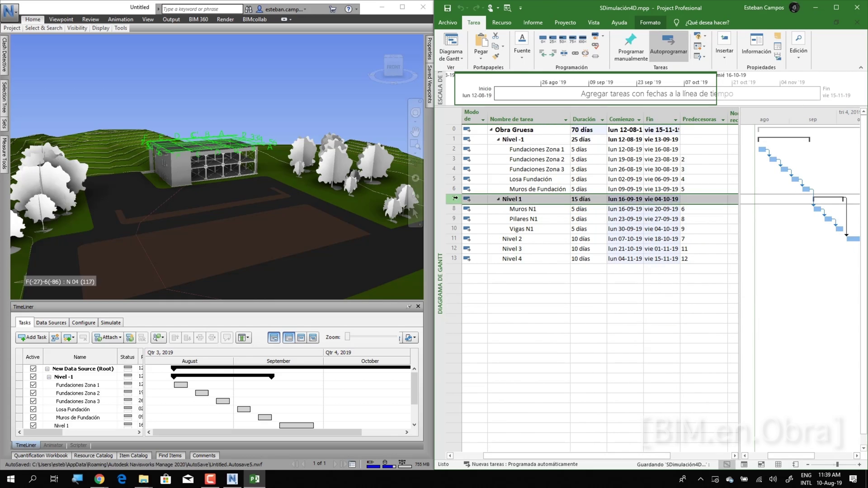868x488 pixels.
Task: Open the Attach dropdown in TimeLiner
Action: 108,338
